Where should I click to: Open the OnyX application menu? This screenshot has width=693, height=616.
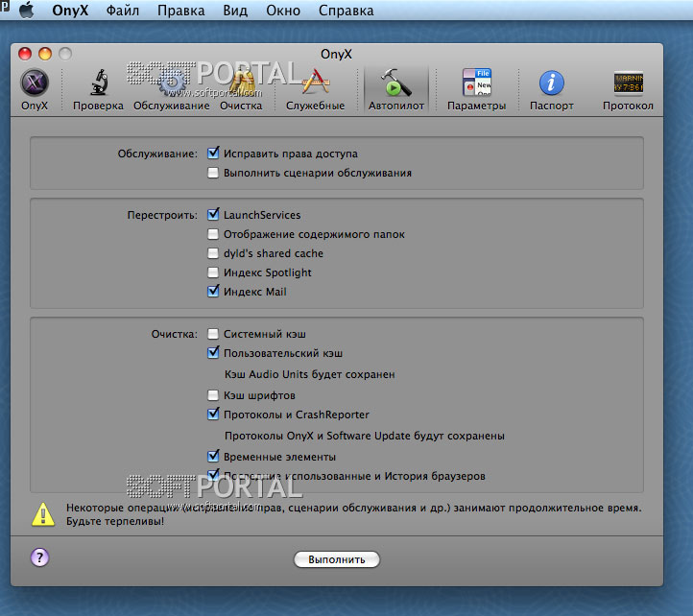click(x=70, y=11)
